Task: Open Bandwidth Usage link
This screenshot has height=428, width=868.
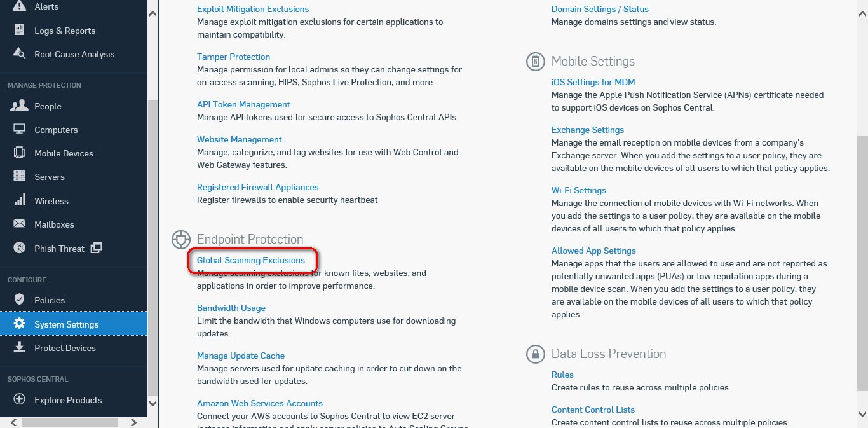Action: click(231, 308)
